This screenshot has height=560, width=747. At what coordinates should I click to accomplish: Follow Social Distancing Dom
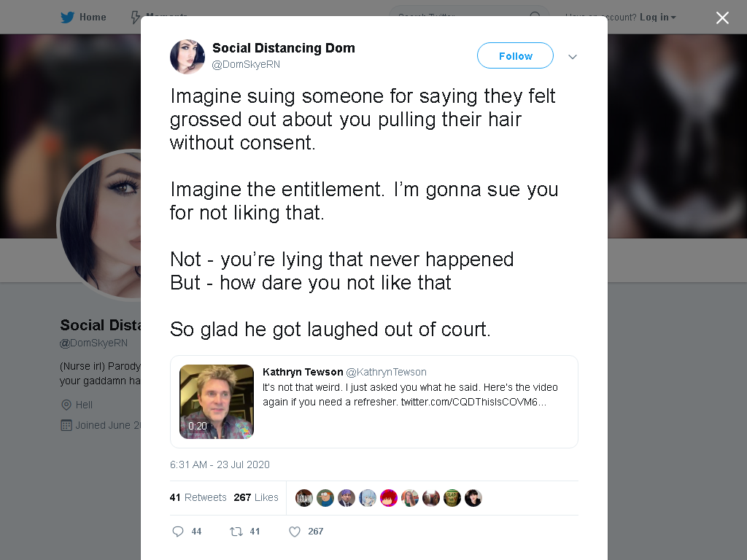click(x=515, y=55)
